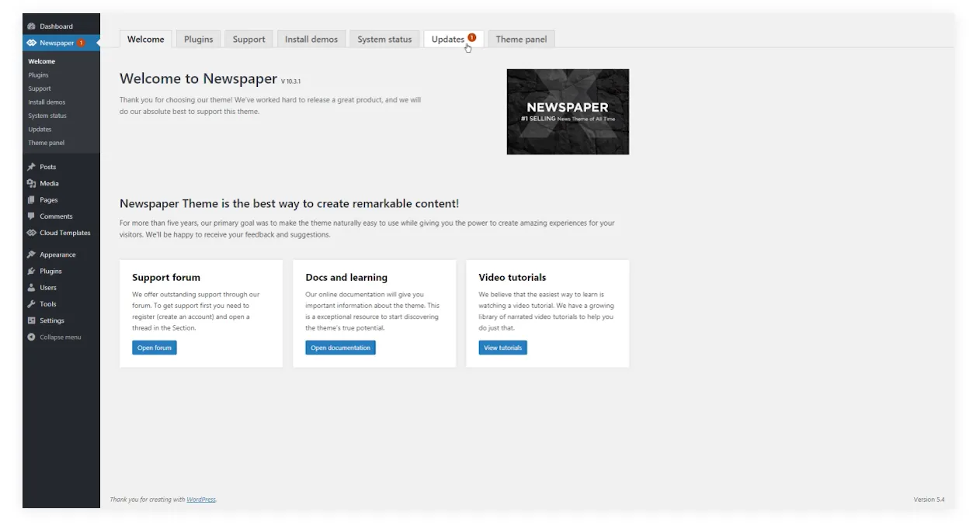Click the Welcome to Newspaper heading
This screenshot has width=980, height=526.
tap(198, 78)
